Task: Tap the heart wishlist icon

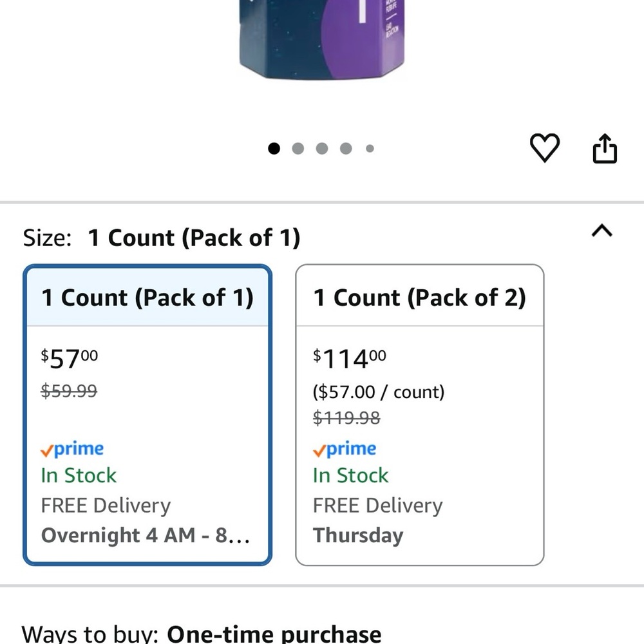Action: point(545,147)
